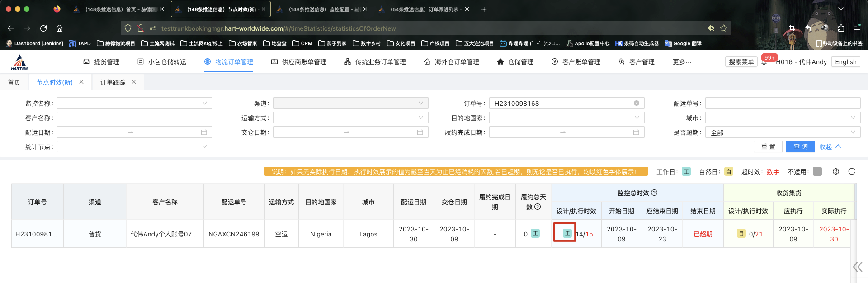
Task: Close the 节点时效(新) tab
Action: 81,82
